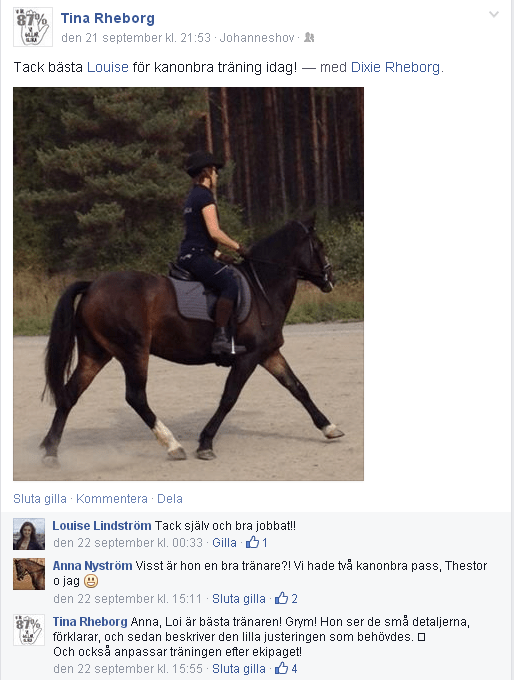This screenshot has width=514, height=680.
Task: Click Dela to share the post
Action: [170, 499]
